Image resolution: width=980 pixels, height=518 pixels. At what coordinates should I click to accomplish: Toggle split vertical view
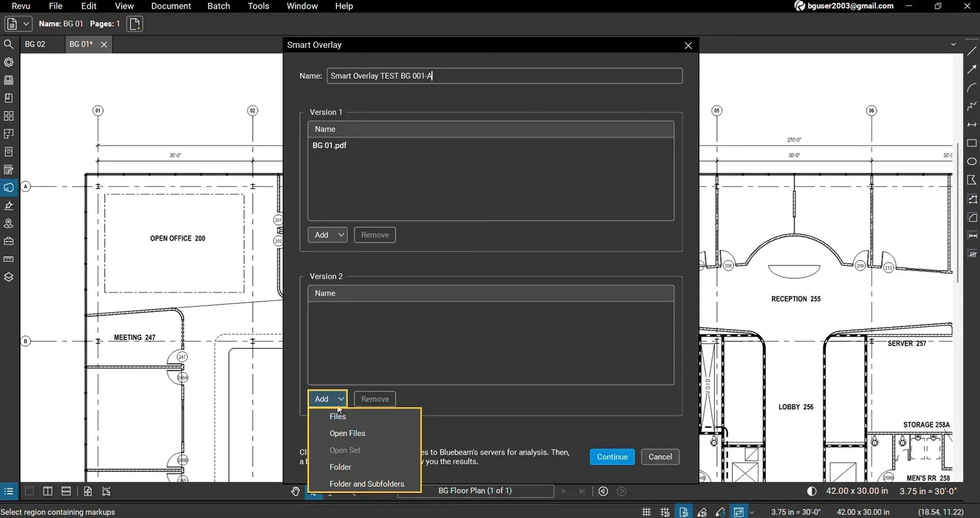(x=48, y=491)
